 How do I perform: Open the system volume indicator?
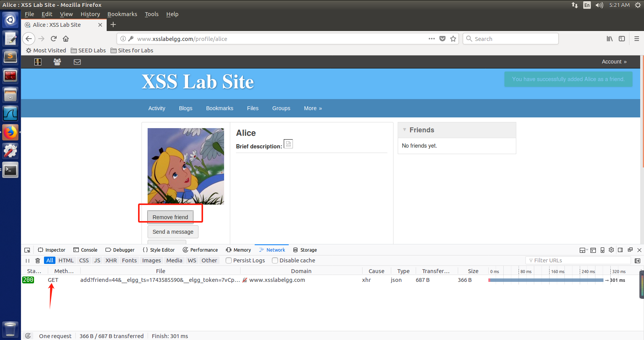pos(599,5)
